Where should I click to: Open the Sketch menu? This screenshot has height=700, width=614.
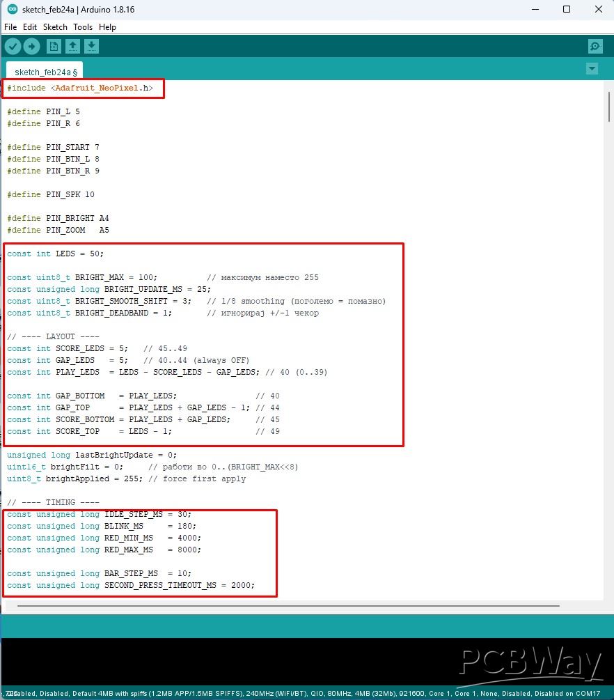[55, 27]
